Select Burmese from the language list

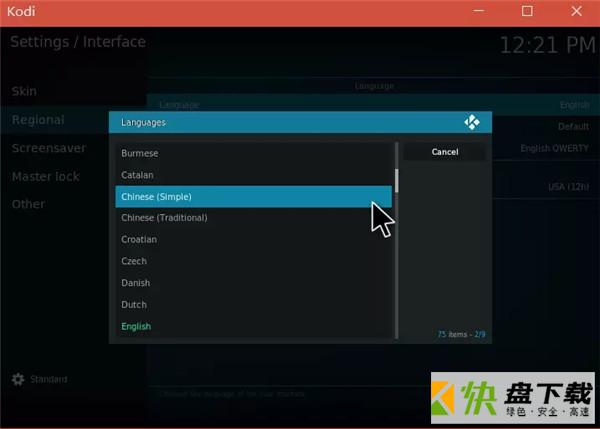(253, 153)
